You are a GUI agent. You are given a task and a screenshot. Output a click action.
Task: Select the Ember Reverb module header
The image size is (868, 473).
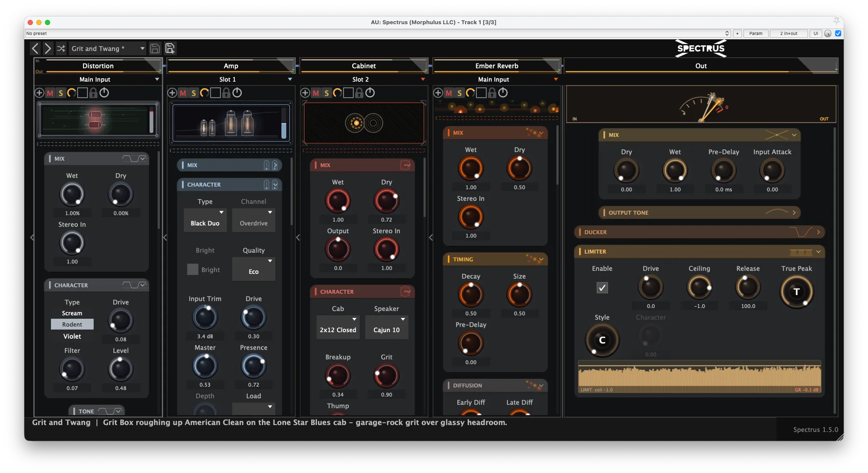[x=497, y=66]
